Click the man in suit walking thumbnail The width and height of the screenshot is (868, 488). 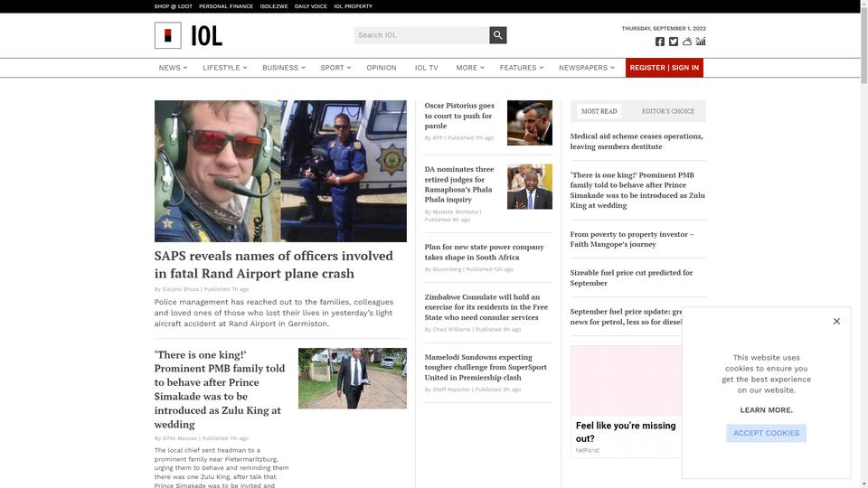click(x=352, y=379)
